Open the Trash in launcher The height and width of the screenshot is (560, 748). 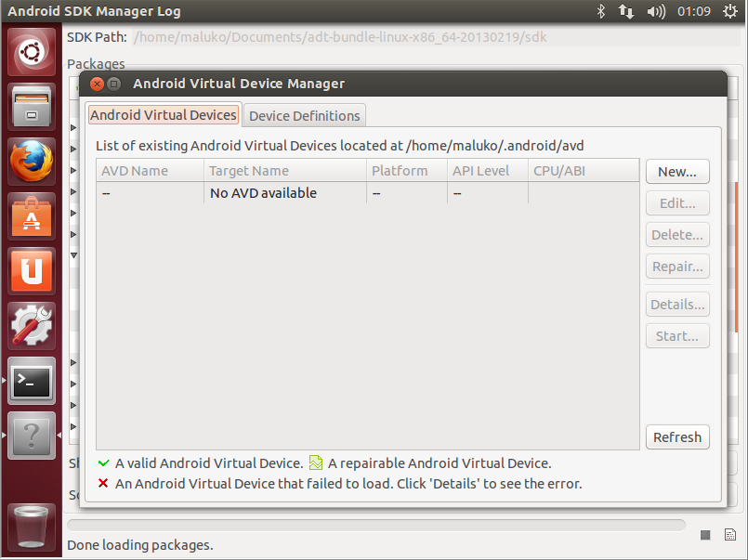click(32, 527)
